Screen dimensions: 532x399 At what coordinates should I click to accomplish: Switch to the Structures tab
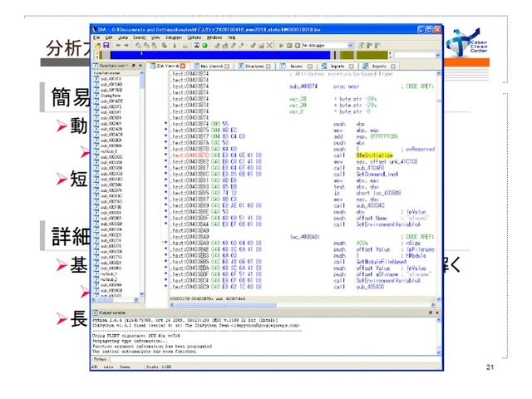(x=254, y=66)
